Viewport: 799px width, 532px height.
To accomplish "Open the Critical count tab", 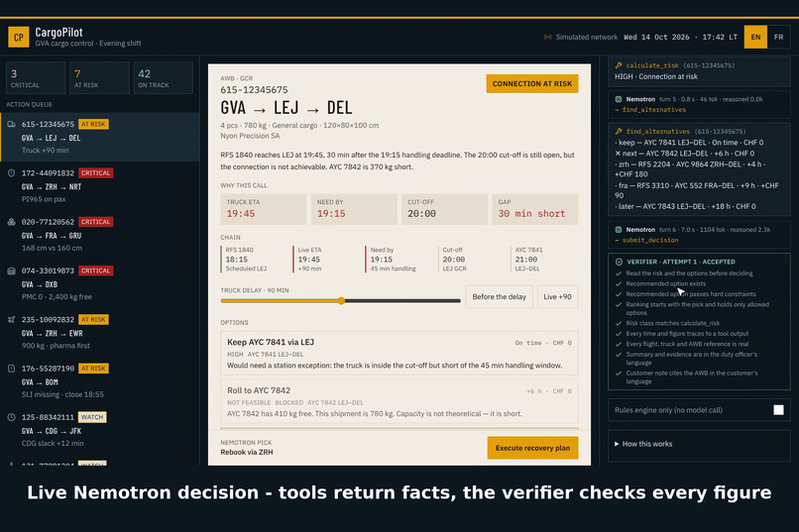I will 36,78.
